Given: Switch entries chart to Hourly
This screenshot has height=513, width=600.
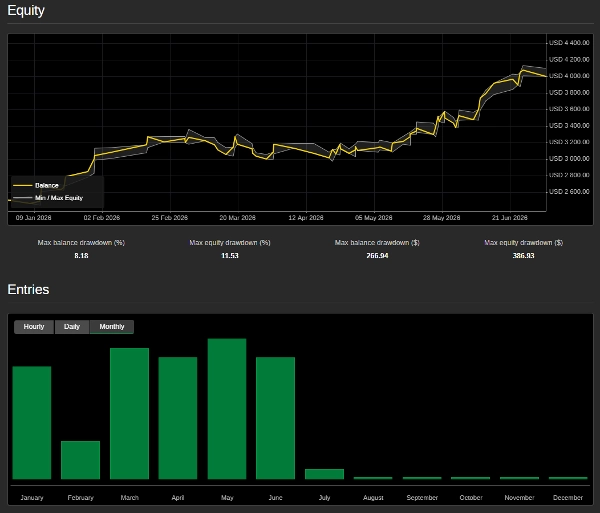Looking at the screenshot, I should coord(34,327).
